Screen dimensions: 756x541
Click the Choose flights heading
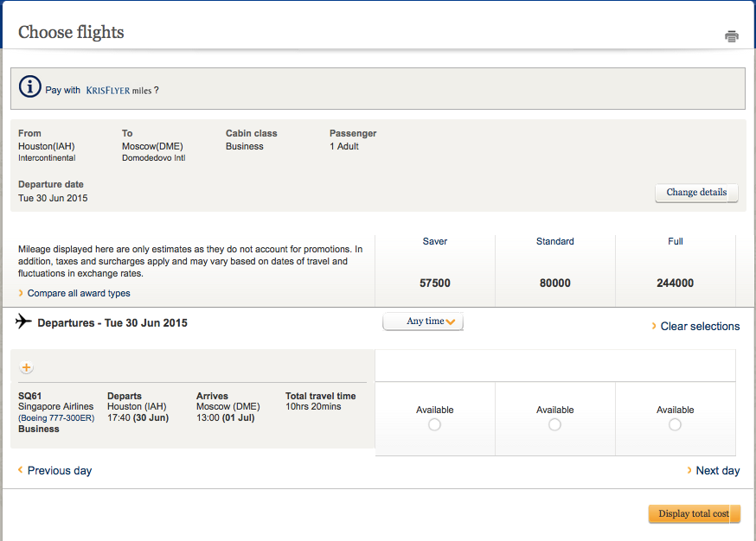71,32
